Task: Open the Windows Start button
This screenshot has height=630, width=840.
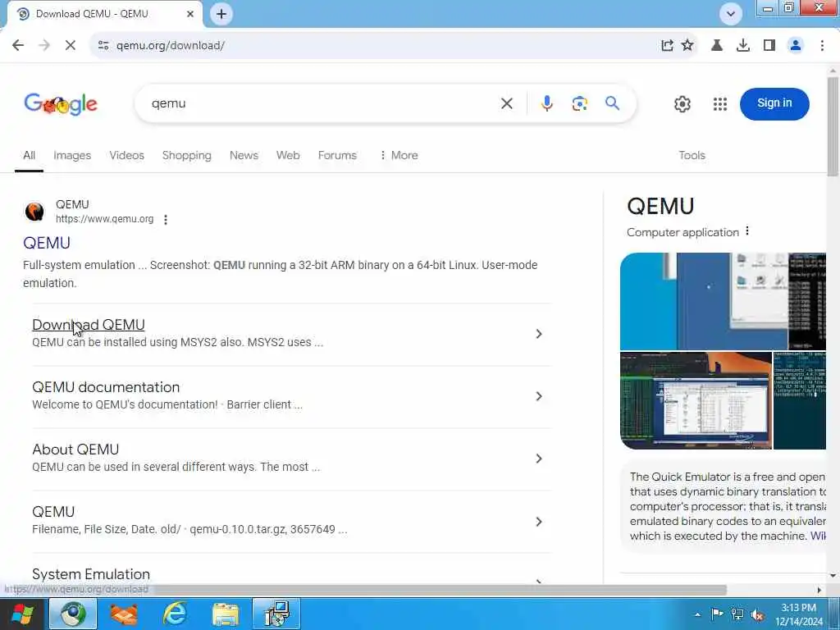Action: [22, 614]
